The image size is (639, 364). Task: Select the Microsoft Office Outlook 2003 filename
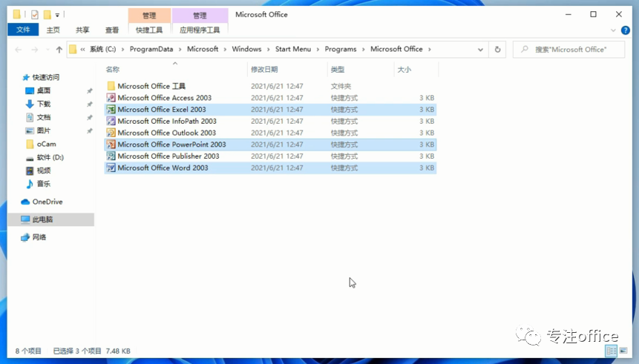coord(167,133)
